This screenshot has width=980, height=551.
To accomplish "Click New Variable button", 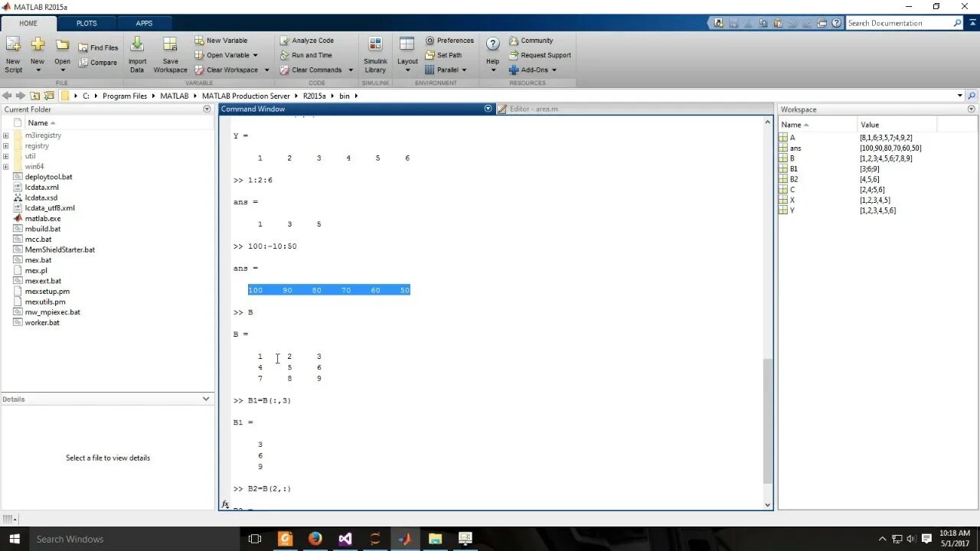I will click(220, 41).
